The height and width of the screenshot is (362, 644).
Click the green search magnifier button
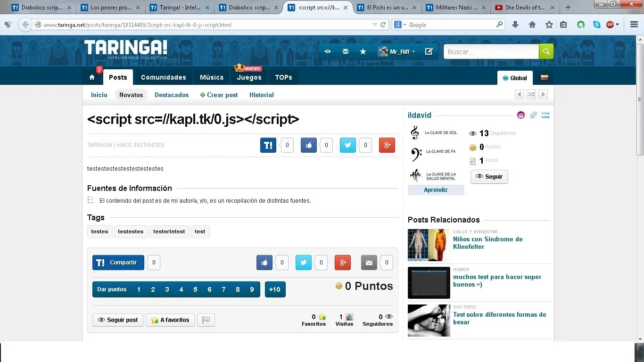coord(546,52)
